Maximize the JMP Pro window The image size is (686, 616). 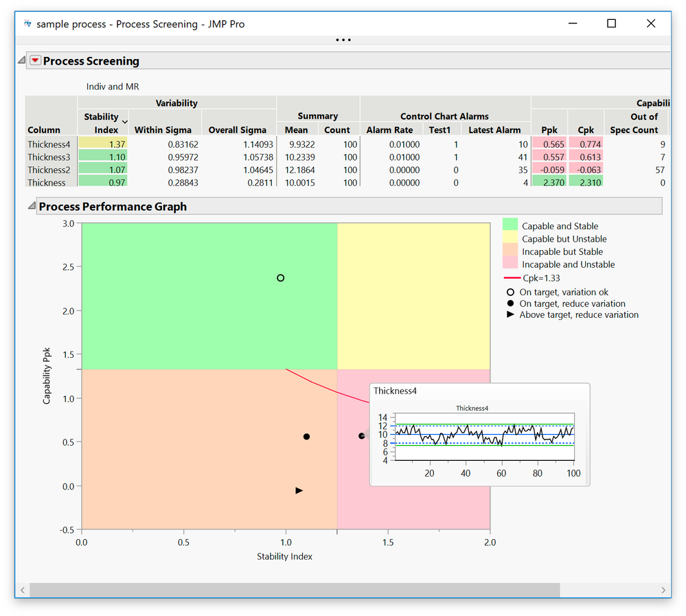612,23
